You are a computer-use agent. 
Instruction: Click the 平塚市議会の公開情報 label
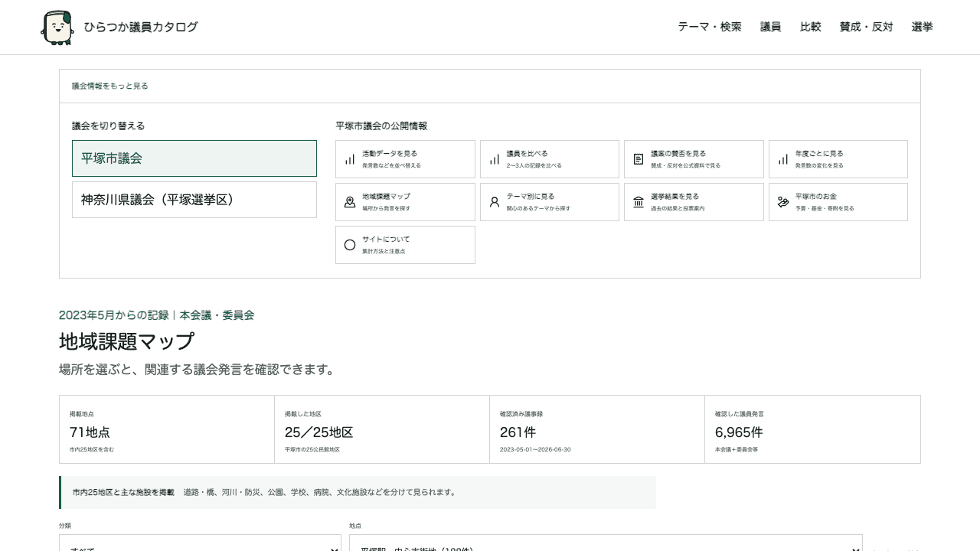click(381, 126)
